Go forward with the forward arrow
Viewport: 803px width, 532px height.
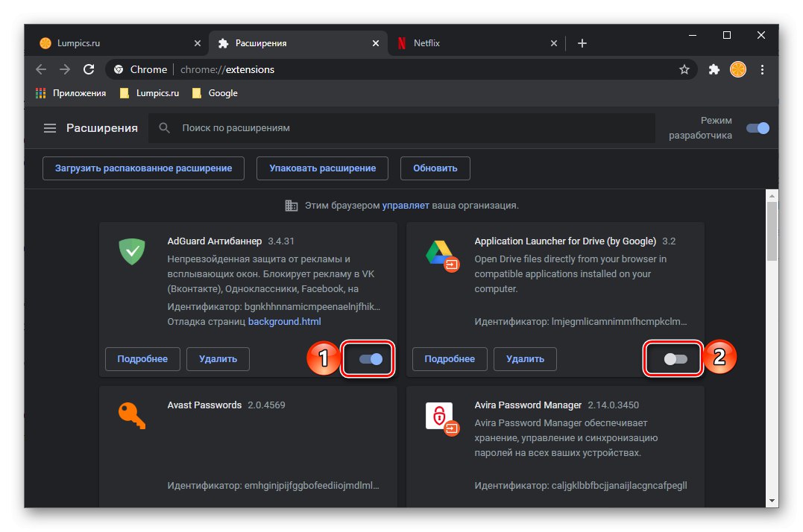click(65, 69)
